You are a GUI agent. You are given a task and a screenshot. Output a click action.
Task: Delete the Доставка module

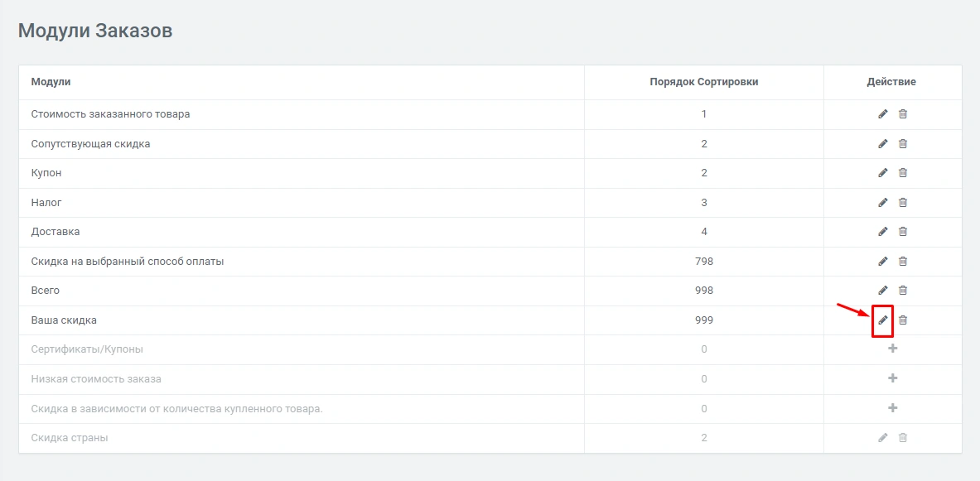click(903, 232)
